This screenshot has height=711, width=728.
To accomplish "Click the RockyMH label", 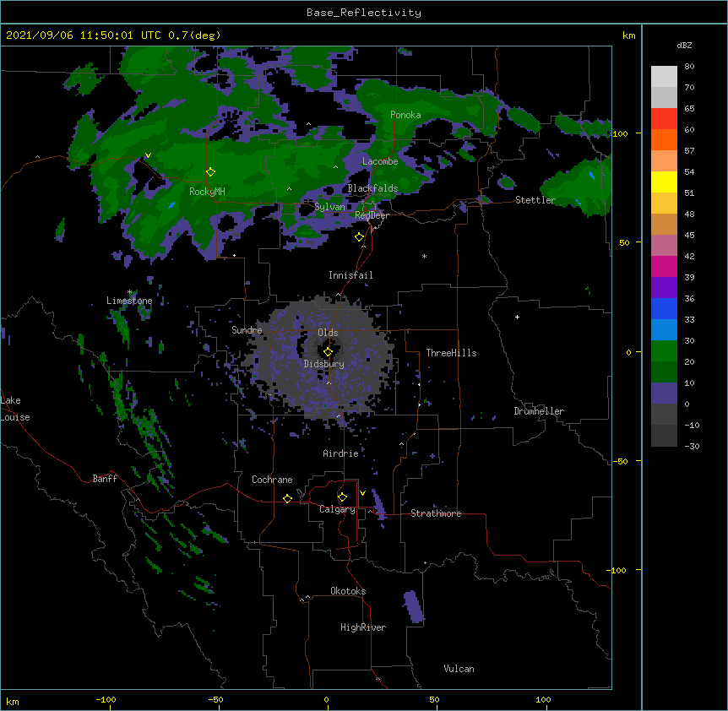I will (x=207, y=192).
